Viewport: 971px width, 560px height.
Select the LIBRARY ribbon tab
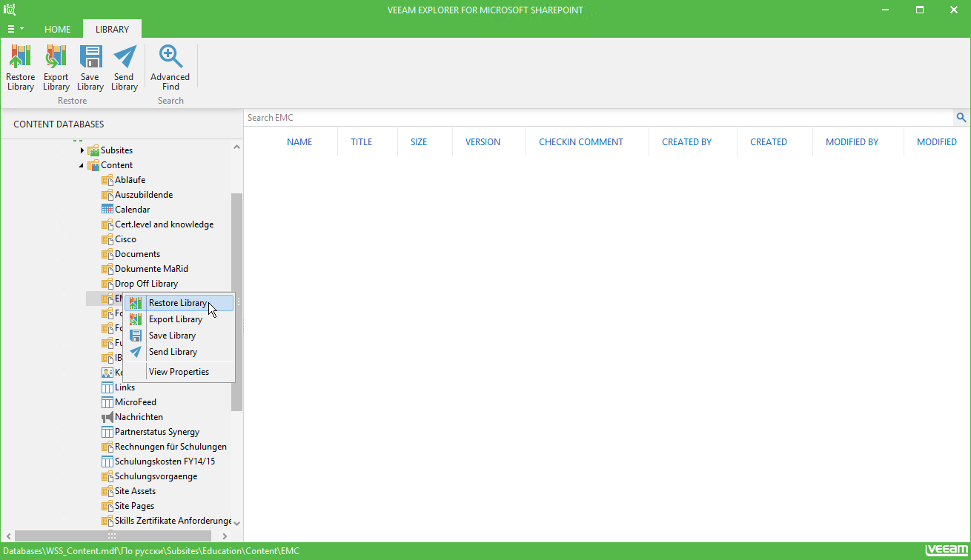coord(112,30)
